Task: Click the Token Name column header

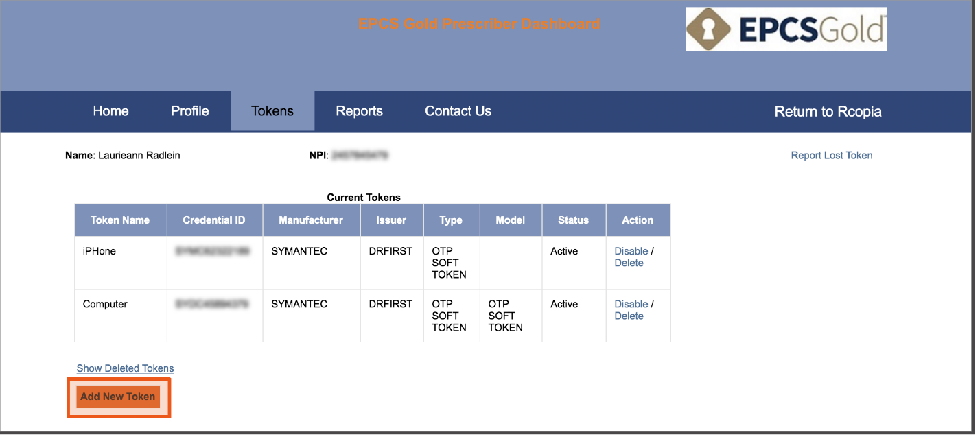Action: (120, 220)
